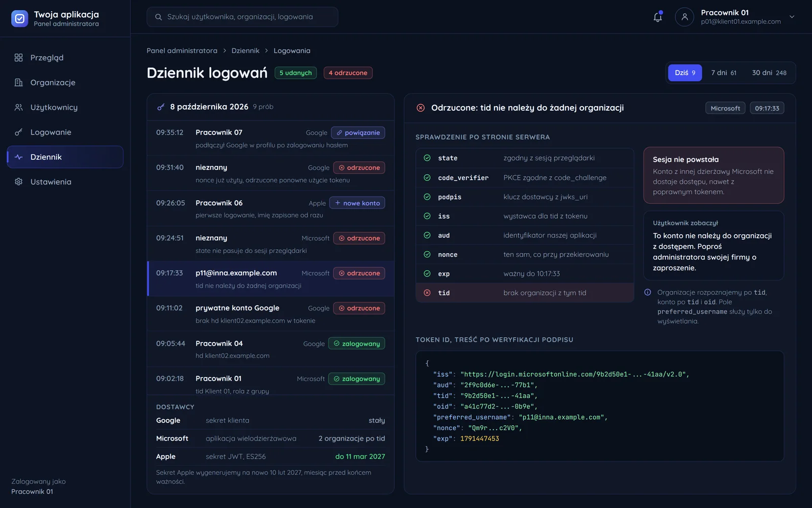
Task: Focus the user search field
Action: coord(242,17)
